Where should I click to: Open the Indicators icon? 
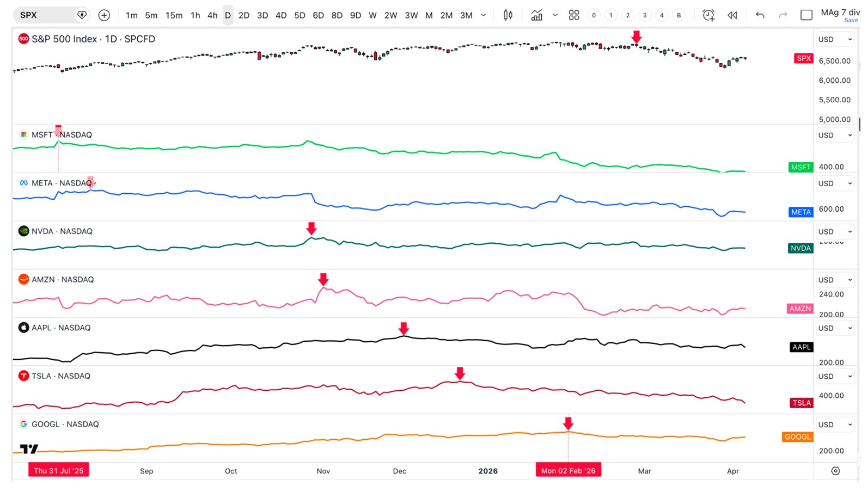[x=537, y=15]
